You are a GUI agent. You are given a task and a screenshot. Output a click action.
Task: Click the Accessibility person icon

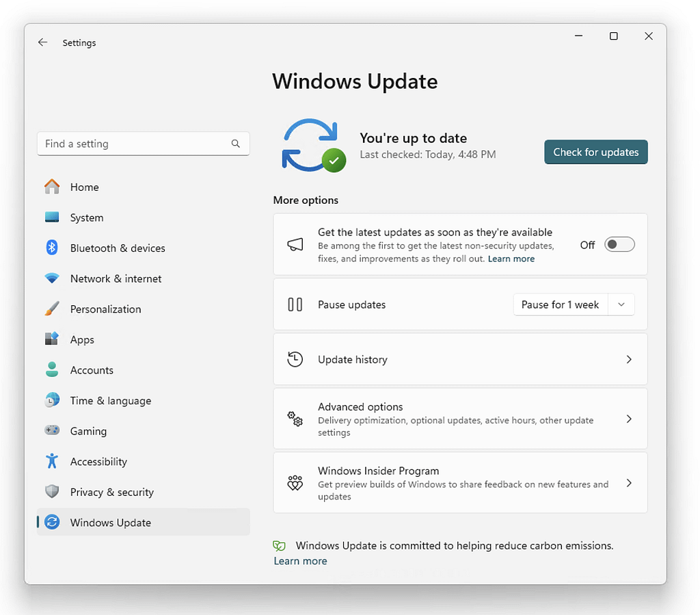tap(52, 461)
